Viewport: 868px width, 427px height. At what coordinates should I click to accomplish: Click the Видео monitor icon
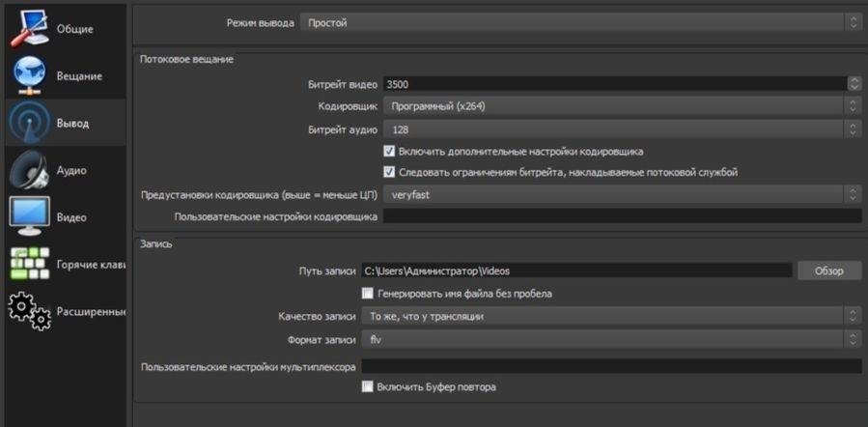(x=29, y=217)
